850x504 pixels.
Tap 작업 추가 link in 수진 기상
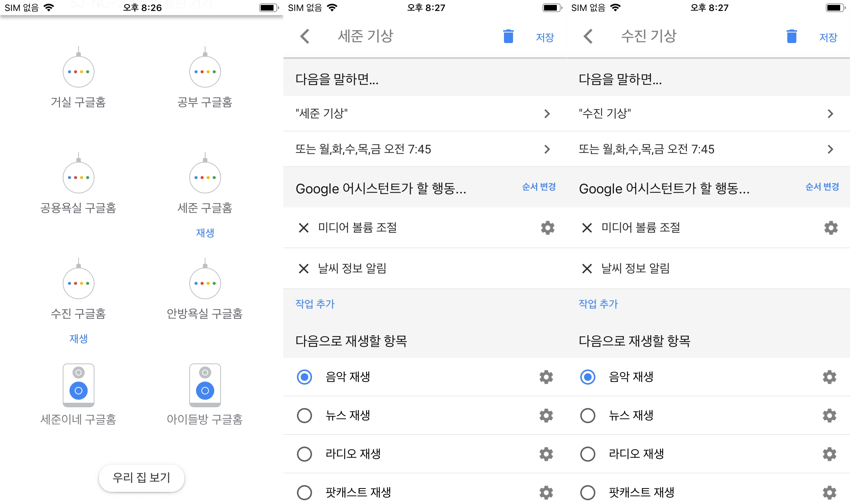point(598,304)
